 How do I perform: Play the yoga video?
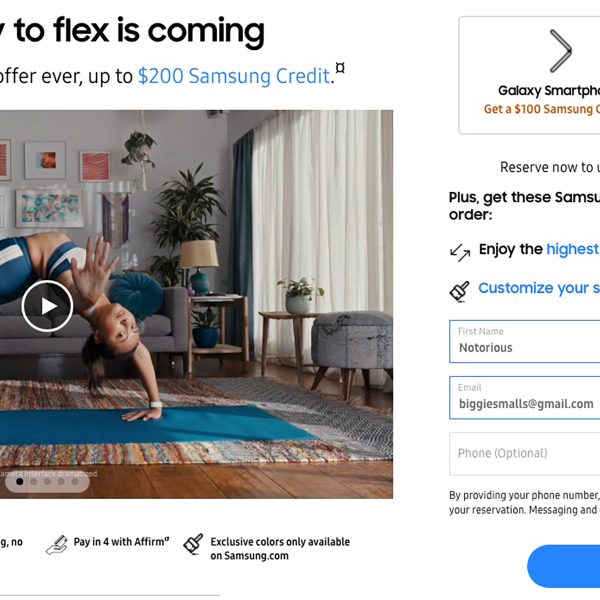[x=47, y=306]
